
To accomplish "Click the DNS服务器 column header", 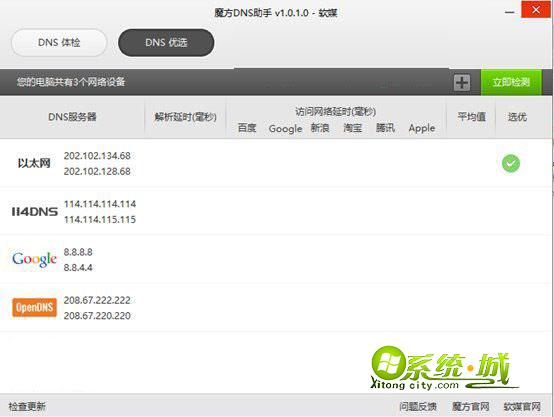I will point(72,117).
